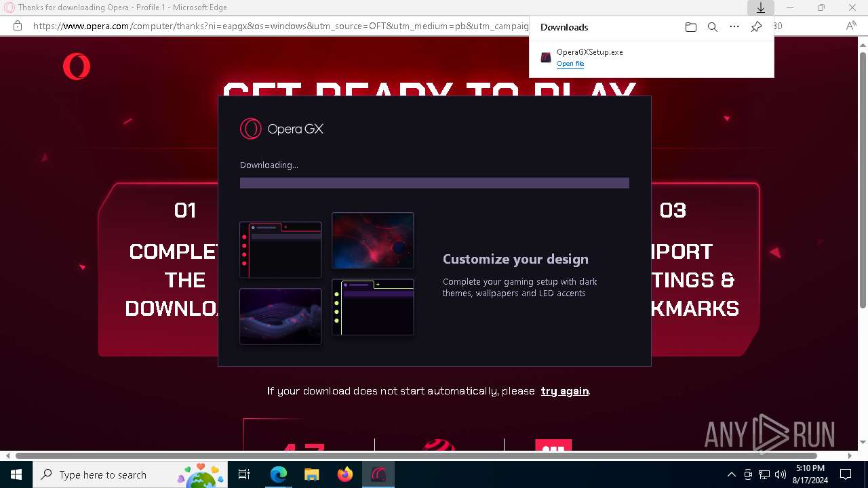
Task: Click the try again link
Action: (x=565, y=391)
